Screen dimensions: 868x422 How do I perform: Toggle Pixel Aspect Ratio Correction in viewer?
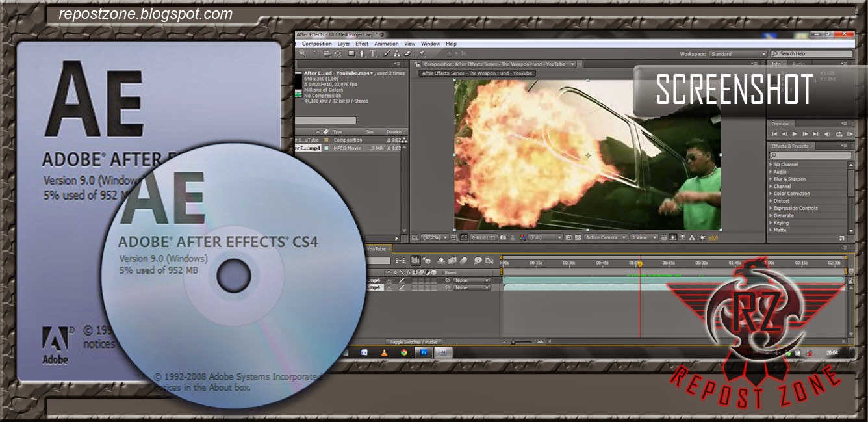[x=663, y=237]
